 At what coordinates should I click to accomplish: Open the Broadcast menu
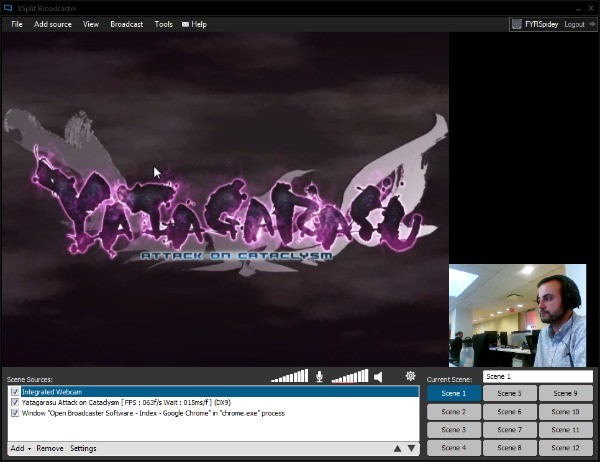tap(127, 24)
